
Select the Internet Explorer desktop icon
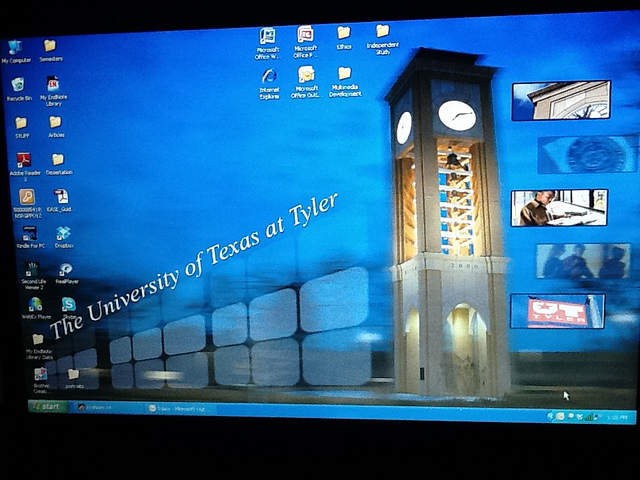(x=269, y=84)
